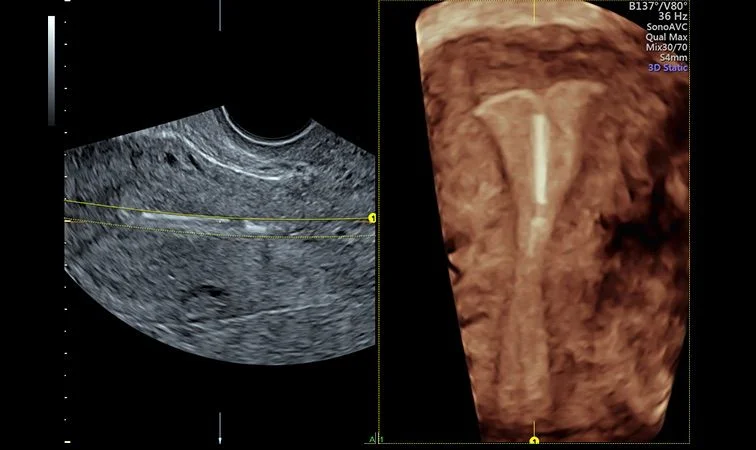Click the '36 Hz' frame rate text
The image size is (756, 450).
(x=673, y=16)
